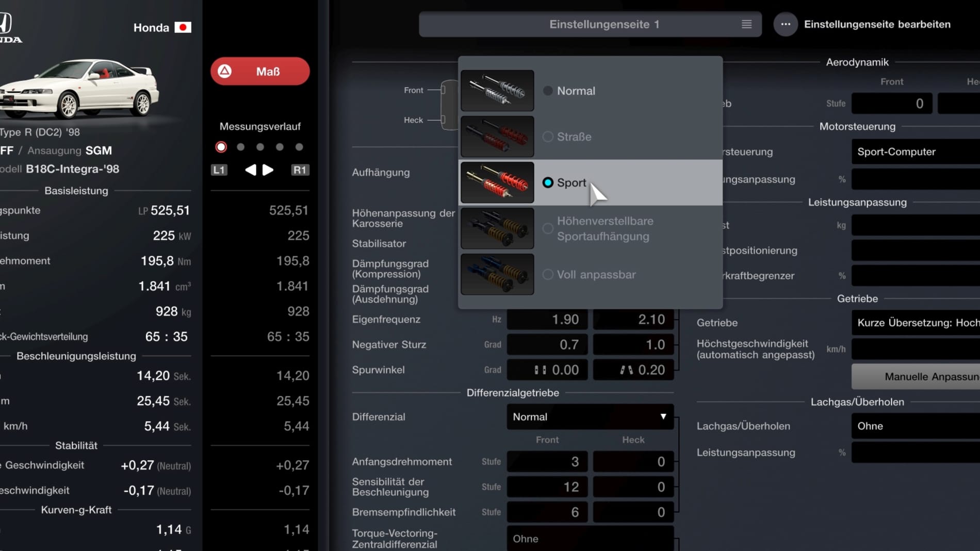Image resolution: width=980 pixels, height=551 pixels.
Task: Select Straße from the suspension menu
Action: (574, 137)
